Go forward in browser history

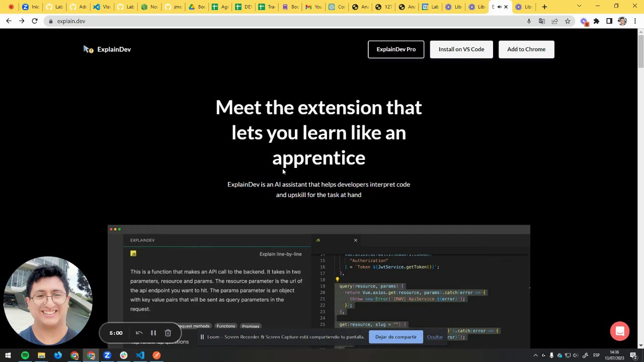[21, 21]
